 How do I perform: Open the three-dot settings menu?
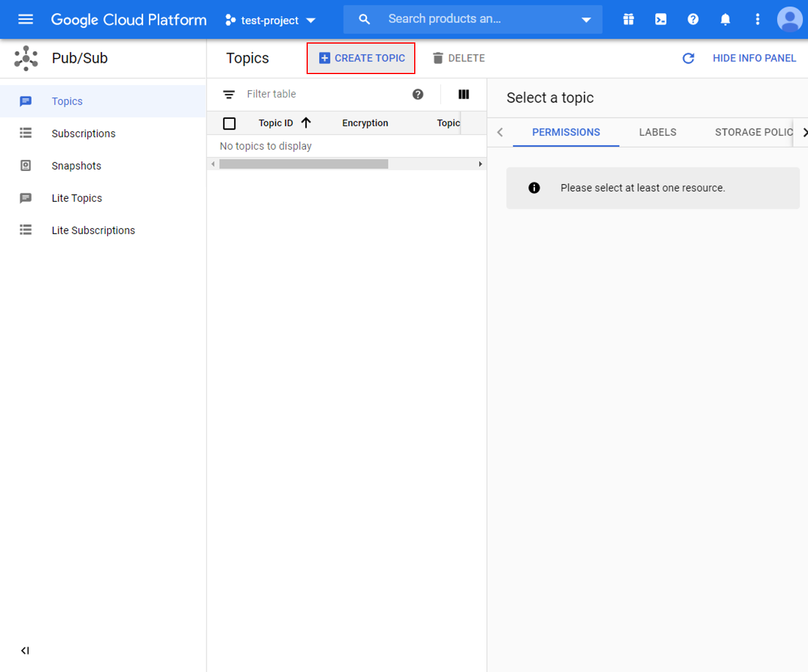tap(757, 19)
